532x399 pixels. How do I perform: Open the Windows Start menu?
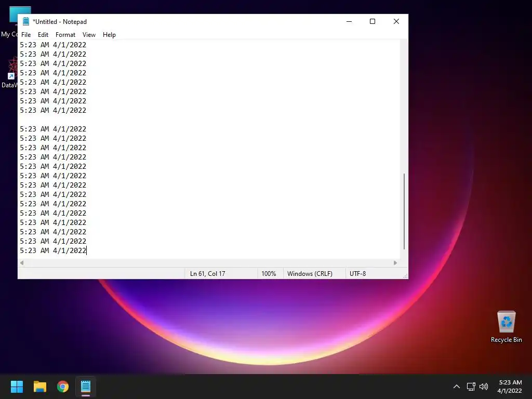coord(17,387)
